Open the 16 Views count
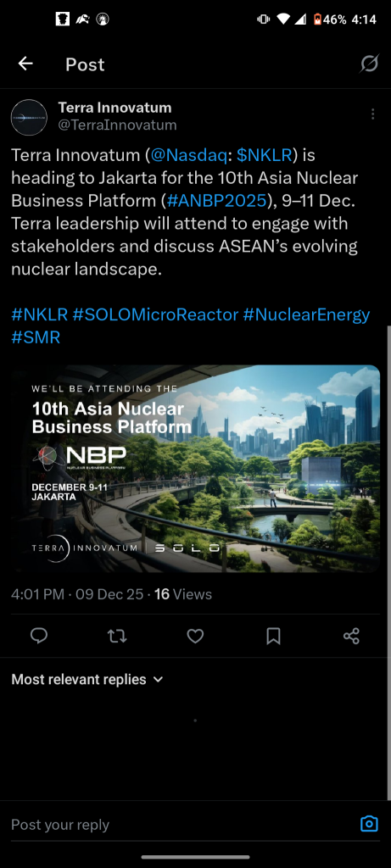The image size is (391, 868). click(x=182, y=594)
